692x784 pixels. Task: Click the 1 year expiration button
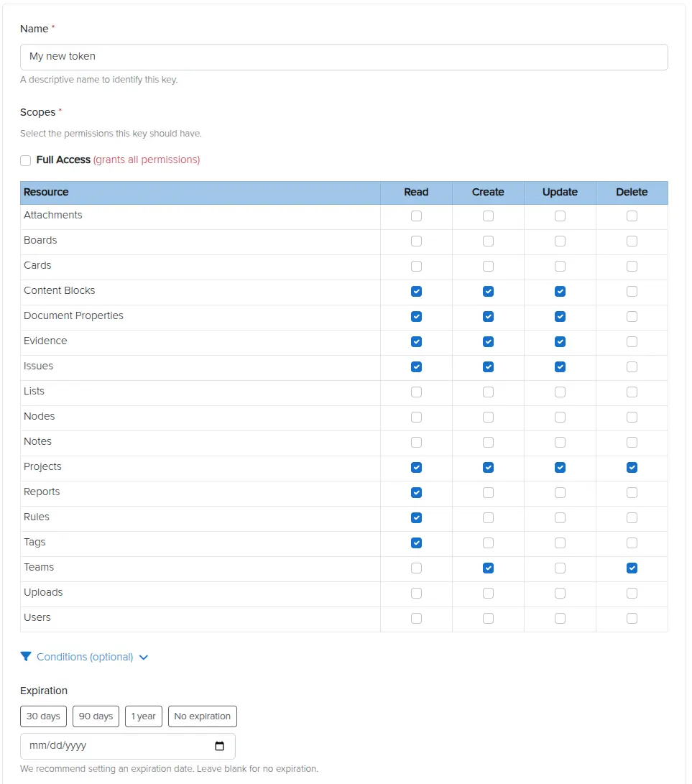[x=143, y=716]
